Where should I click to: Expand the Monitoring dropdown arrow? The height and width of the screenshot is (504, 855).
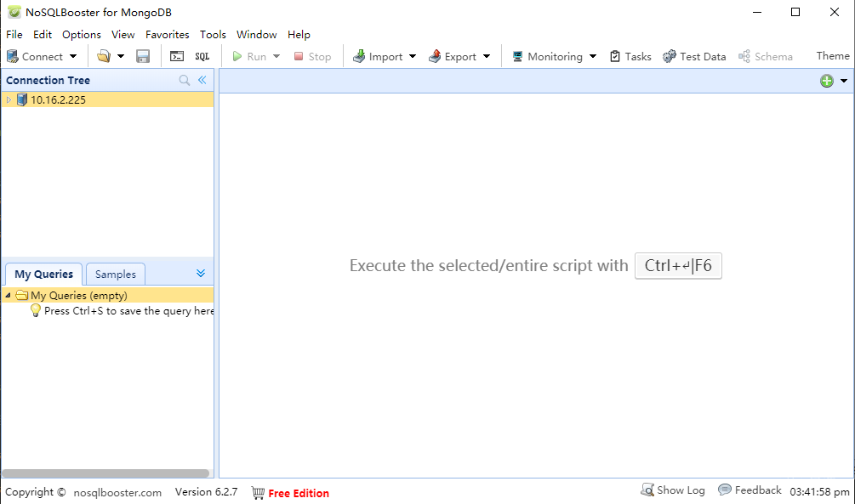[x=593, y=57]
